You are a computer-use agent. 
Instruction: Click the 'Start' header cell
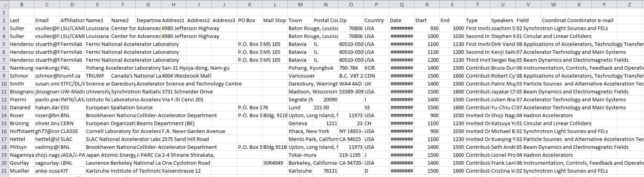[427, 20]
